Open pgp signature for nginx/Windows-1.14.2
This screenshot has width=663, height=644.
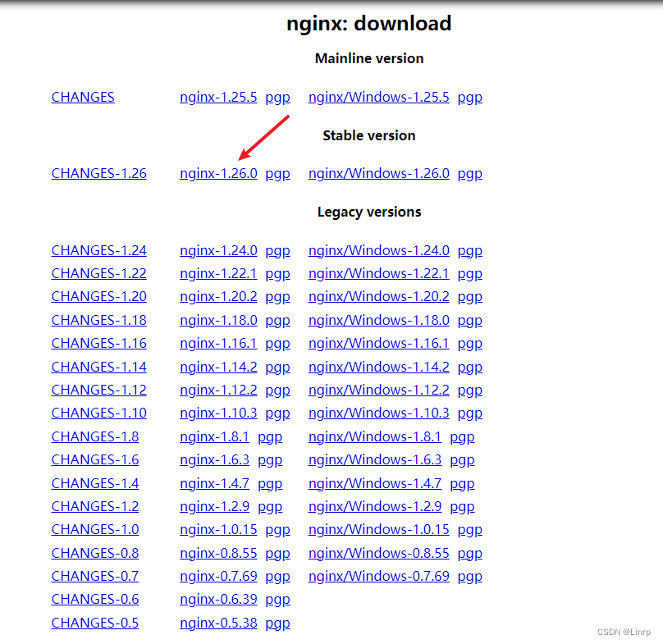coord(470,367)
